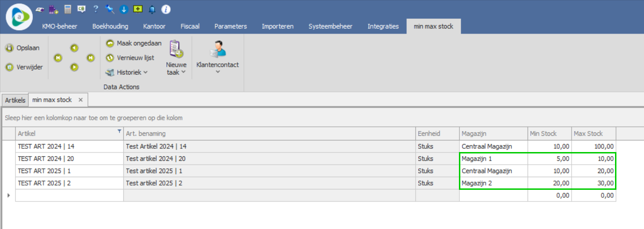Click the C# script icon

click(x=82, y=9)
